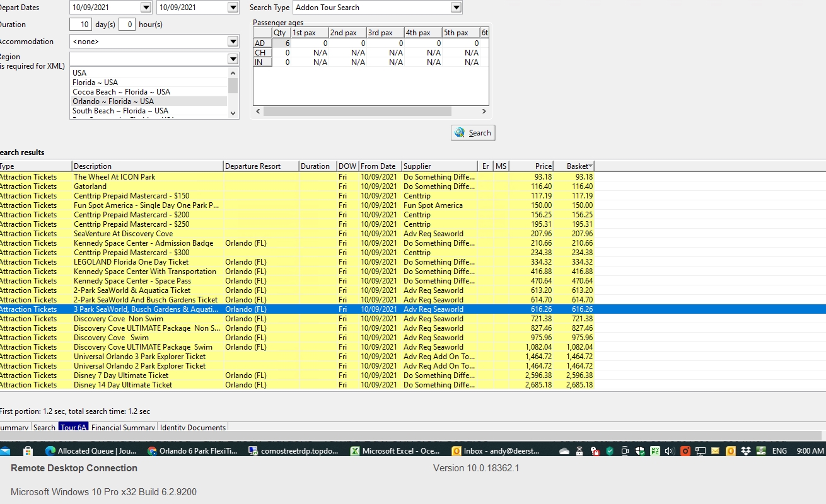Click the OneDrive cloud tray icon
This screenshot has height=504, width=826.
point(564,451)
